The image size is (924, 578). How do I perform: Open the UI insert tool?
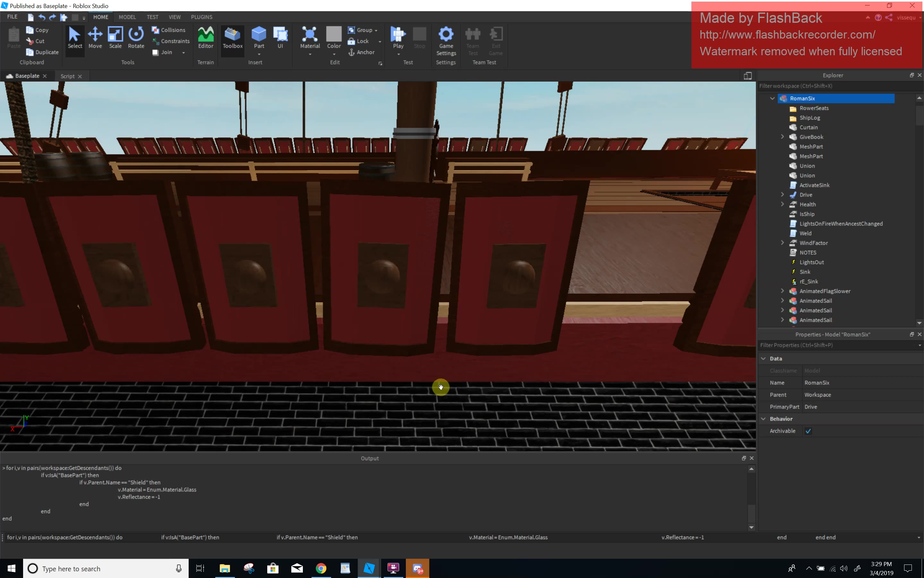pos(280,38)
